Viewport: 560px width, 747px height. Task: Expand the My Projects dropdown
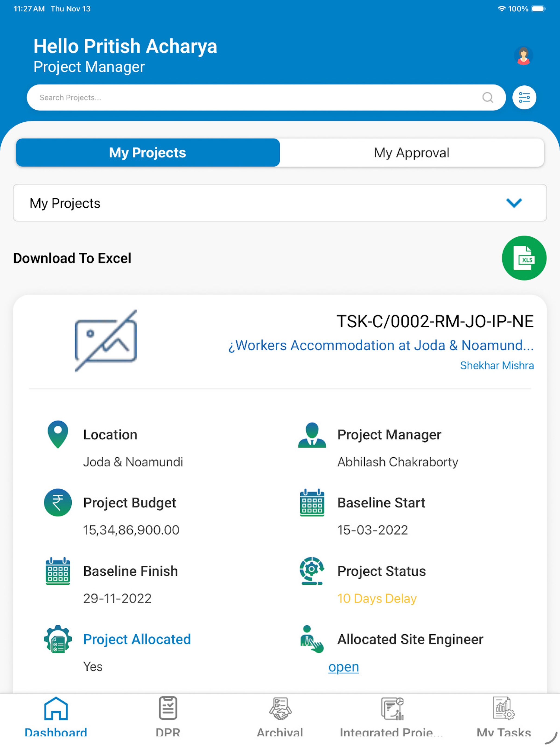280,202
